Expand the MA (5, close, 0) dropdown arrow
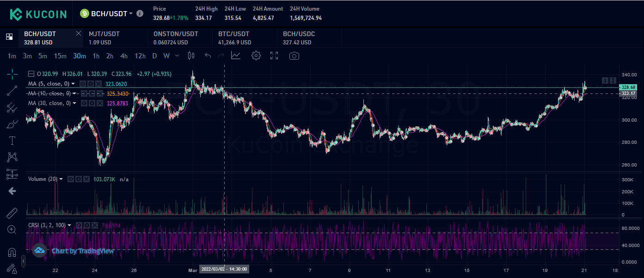 click(x=73, y=84)
